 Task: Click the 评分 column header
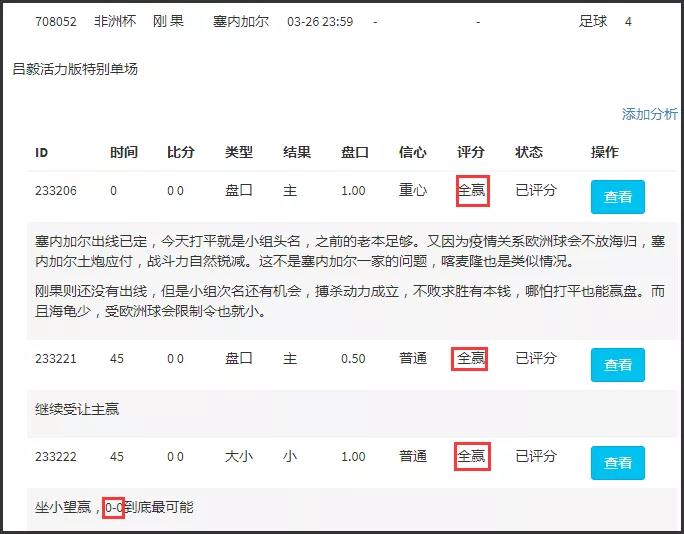pos(471,152)
